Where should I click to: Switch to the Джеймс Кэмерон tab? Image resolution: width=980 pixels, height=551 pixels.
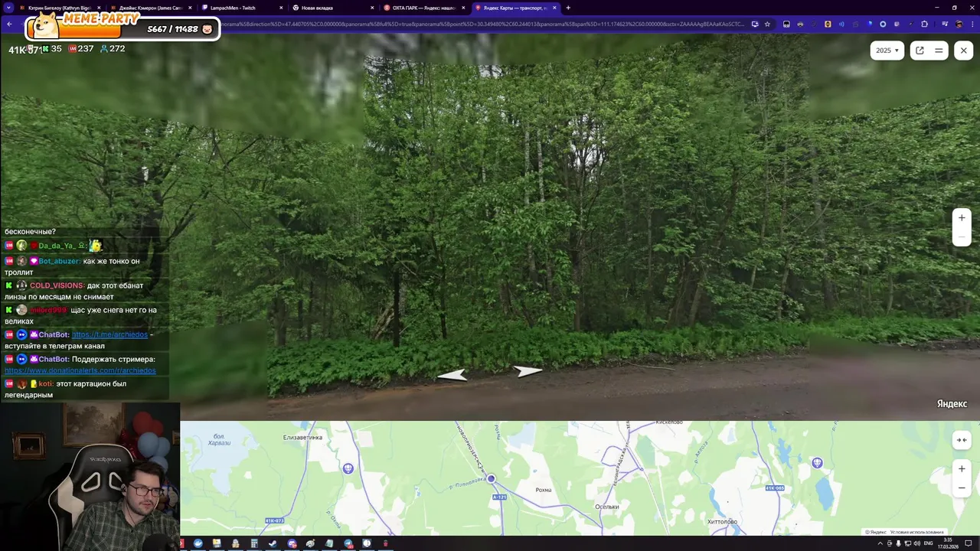[150, 8]
